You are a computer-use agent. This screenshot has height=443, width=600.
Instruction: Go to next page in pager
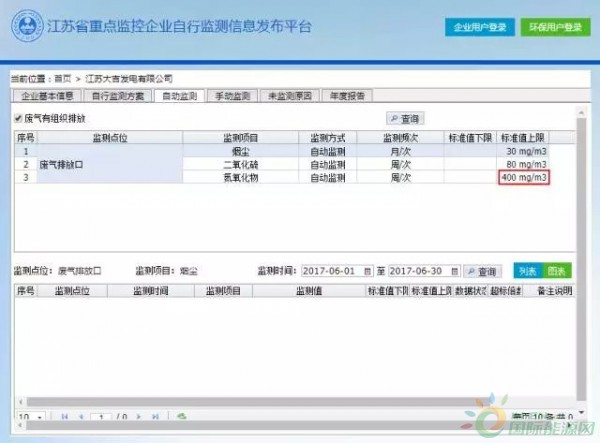[x=139, y=415]
